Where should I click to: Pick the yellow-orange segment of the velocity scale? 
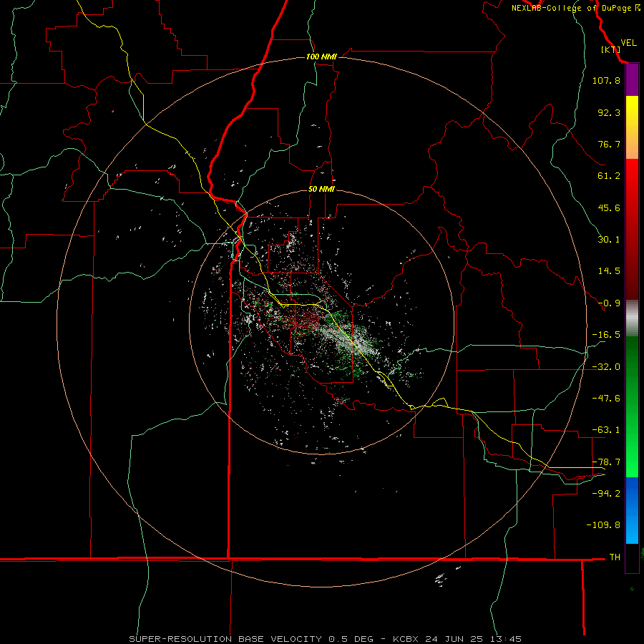[x=632, y=127]
